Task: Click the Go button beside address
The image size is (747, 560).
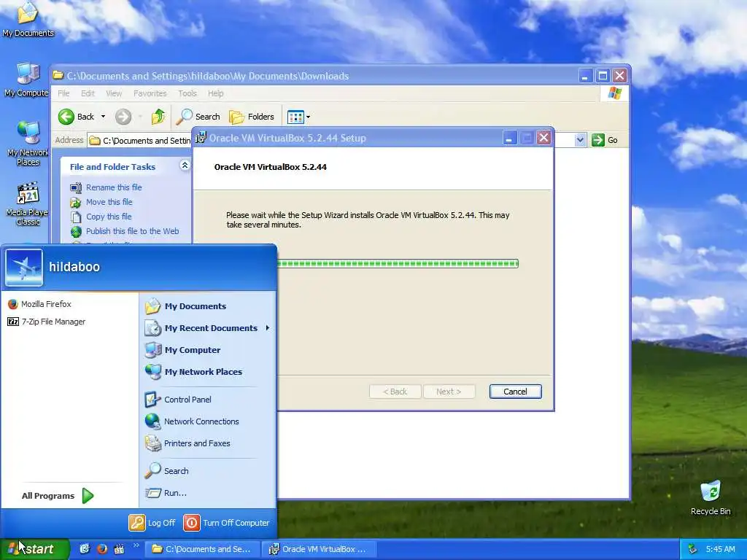Action: pos(605,140)
